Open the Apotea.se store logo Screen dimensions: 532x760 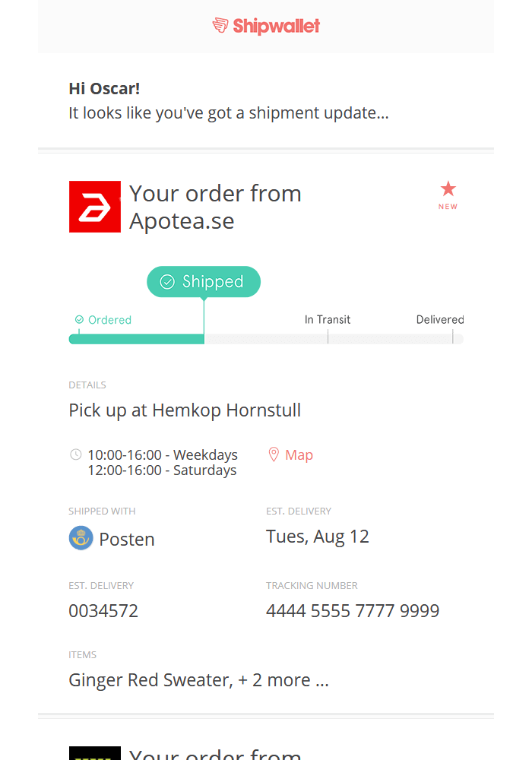pyautogui.click(x=94, y=206)
